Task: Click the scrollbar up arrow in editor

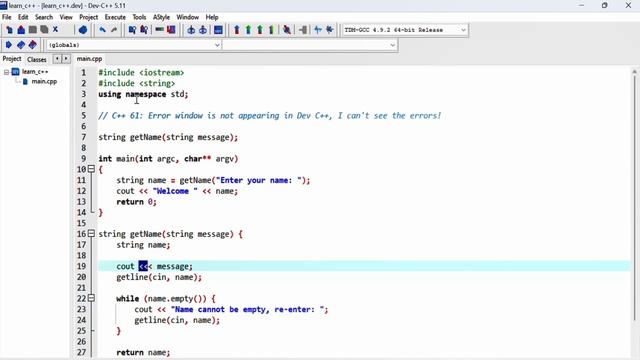Action: point(634,71)
